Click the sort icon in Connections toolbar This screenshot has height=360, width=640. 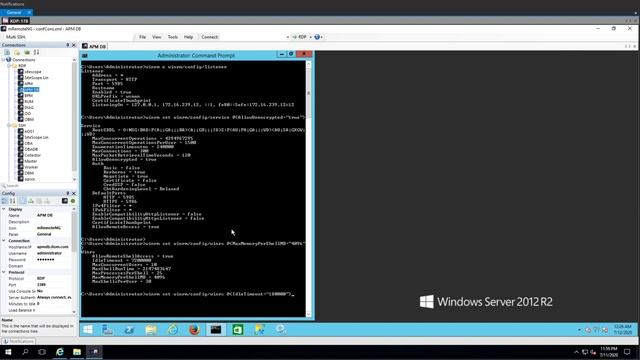tap(36, 52)
